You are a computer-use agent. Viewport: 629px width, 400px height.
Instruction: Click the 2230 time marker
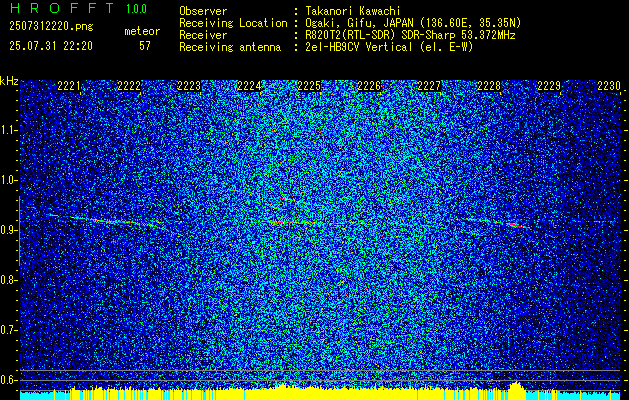tap(609, 86)
